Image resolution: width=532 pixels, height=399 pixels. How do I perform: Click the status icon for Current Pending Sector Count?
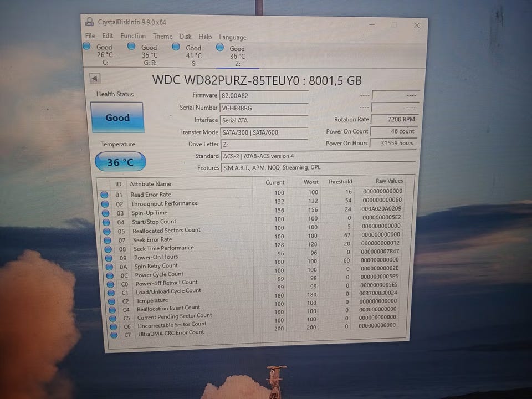(x=113, y=318)
